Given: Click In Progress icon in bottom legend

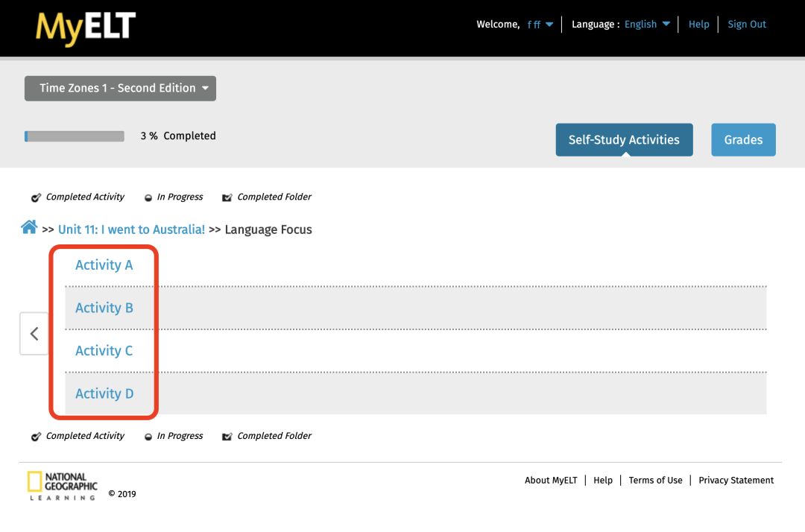Looking at the screenshot, I should pos(148,437).
